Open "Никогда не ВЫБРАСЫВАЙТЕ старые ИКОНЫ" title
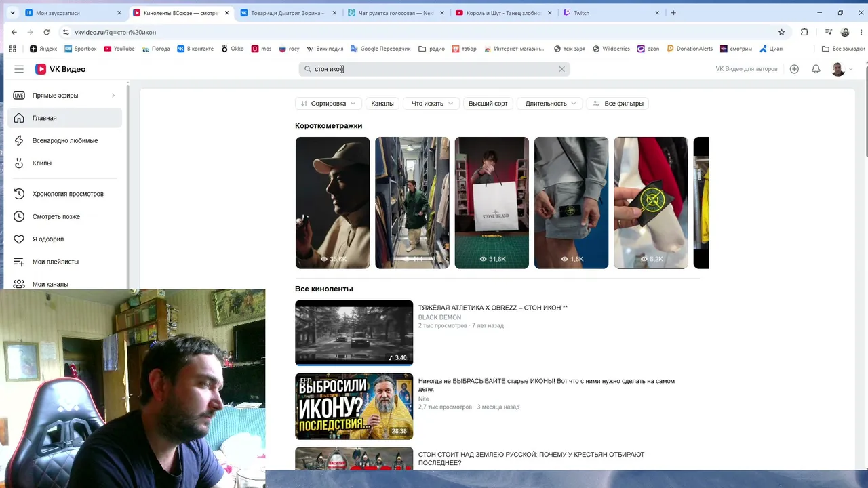This screenshot has height=488, width=868. coord(547,385)
